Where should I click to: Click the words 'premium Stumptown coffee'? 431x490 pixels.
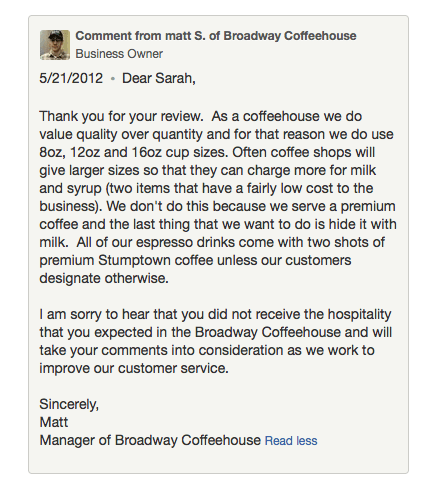point(126,260)
